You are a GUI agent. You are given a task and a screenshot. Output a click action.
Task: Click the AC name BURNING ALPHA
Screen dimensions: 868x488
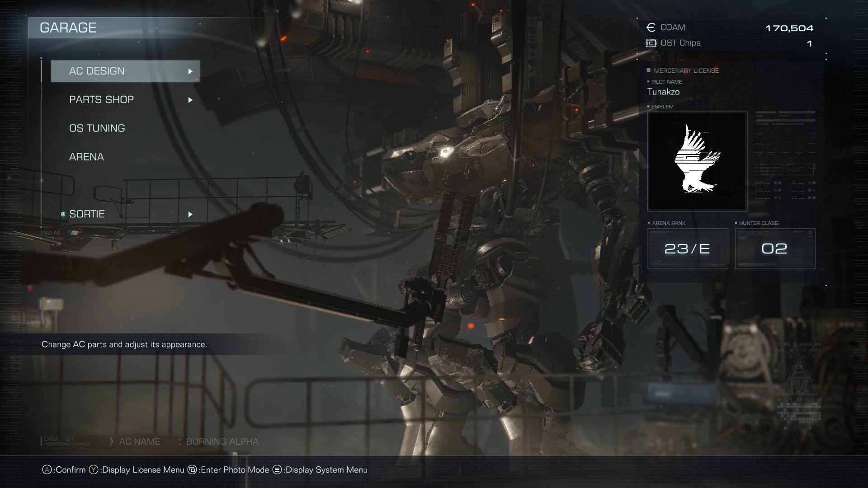[x=222, y=441]
